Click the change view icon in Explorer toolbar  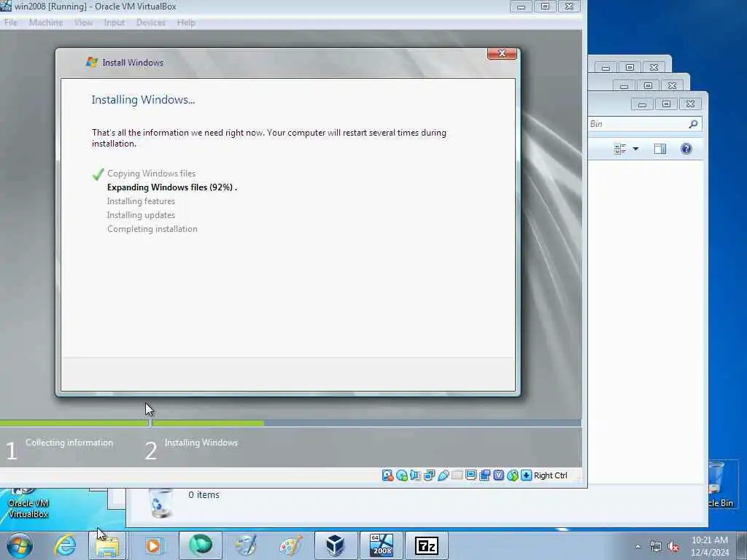pos(620,149)
